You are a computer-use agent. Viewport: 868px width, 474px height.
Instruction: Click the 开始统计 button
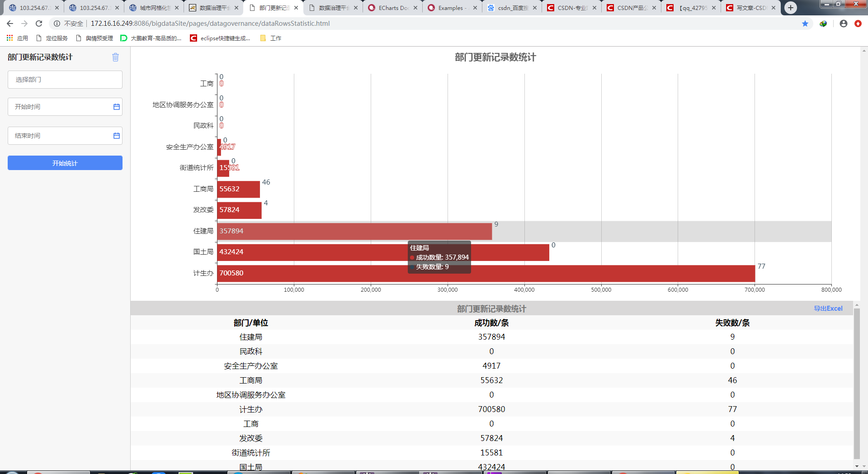tap(65, 163)
